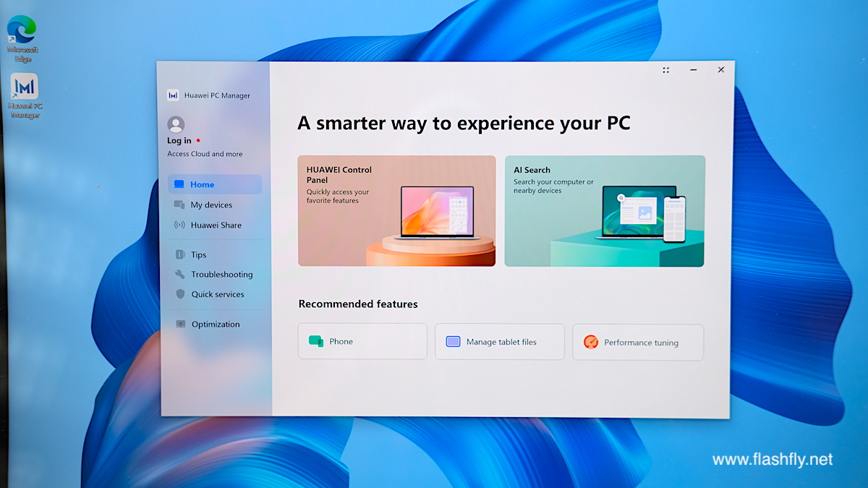The image size is (868, 488).
Task: Click the Quick services shield icon
Action: click(x=180, y=294)
